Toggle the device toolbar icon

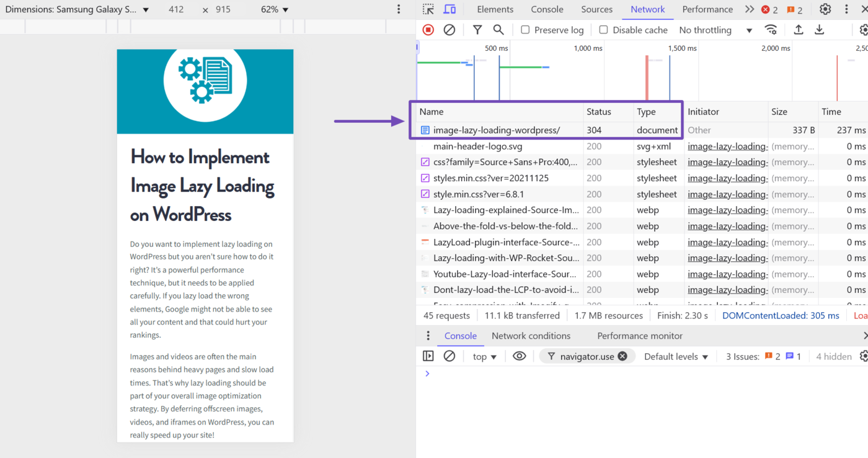449,9
